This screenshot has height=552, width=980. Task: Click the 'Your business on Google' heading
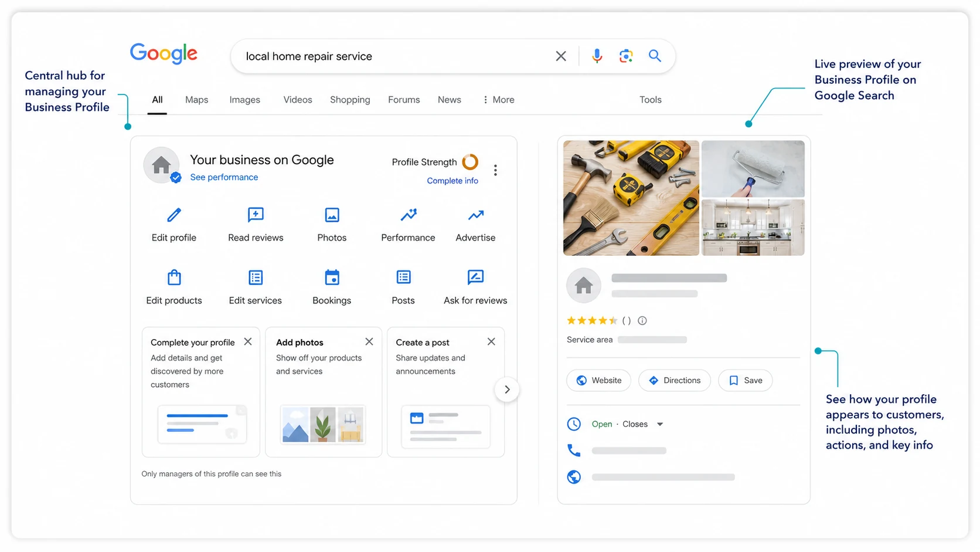[x=262, y=160]
